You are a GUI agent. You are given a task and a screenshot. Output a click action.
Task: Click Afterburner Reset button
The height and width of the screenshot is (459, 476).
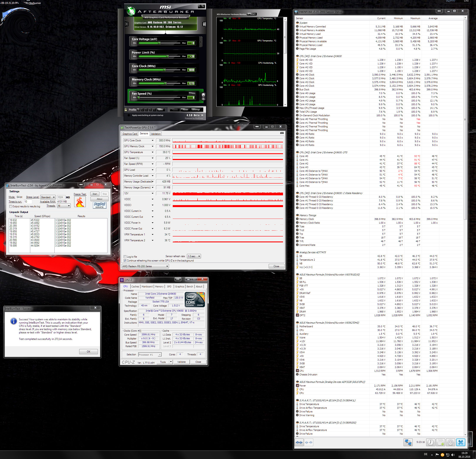(185, 110)
